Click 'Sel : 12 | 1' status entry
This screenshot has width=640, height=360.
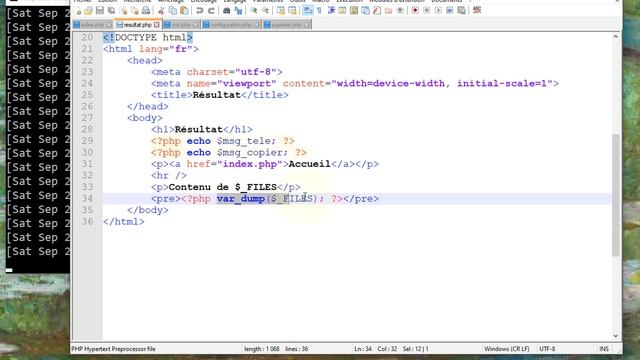(416, 349)
